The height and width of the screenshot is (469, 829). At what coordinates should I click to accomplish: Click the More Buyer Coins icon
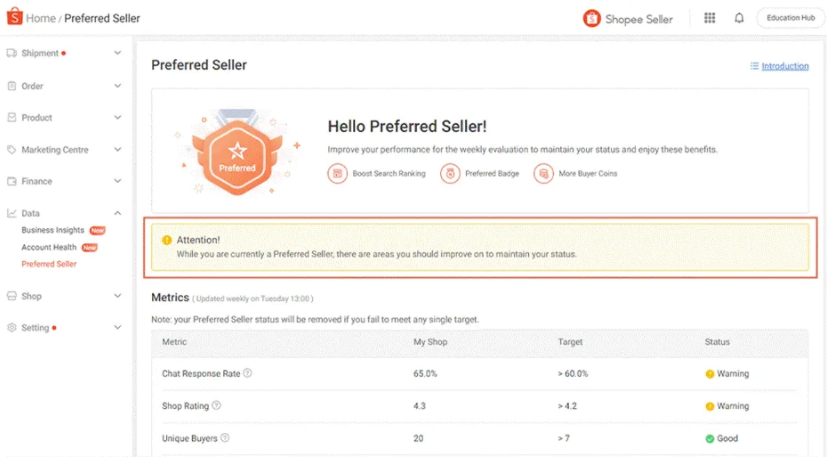pos(544,173)
